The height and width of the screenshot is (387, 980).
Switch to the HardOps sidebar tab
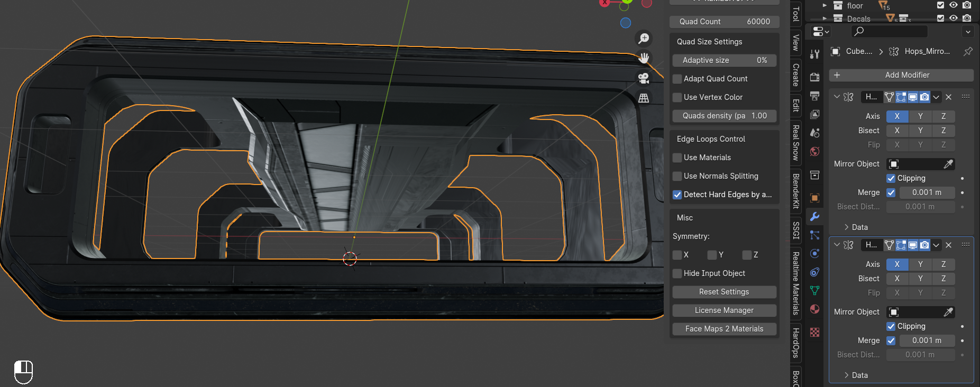pyautogui.click(x=796, y=343)
